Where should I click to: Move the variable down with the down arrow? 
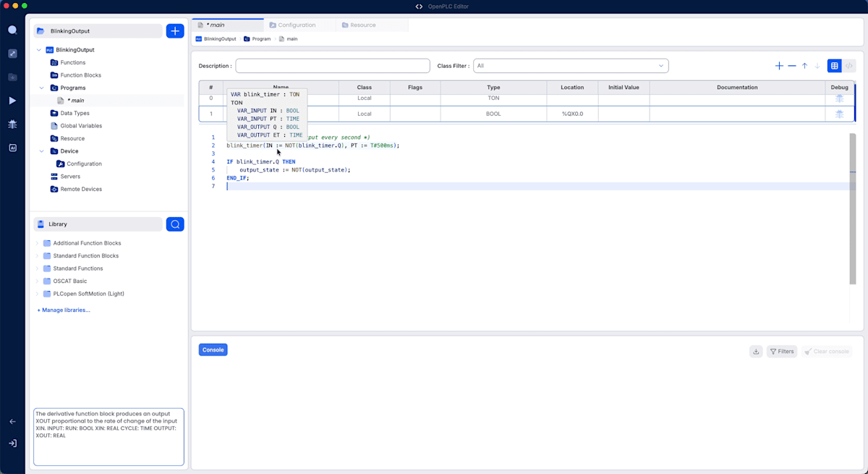[817, 66]
